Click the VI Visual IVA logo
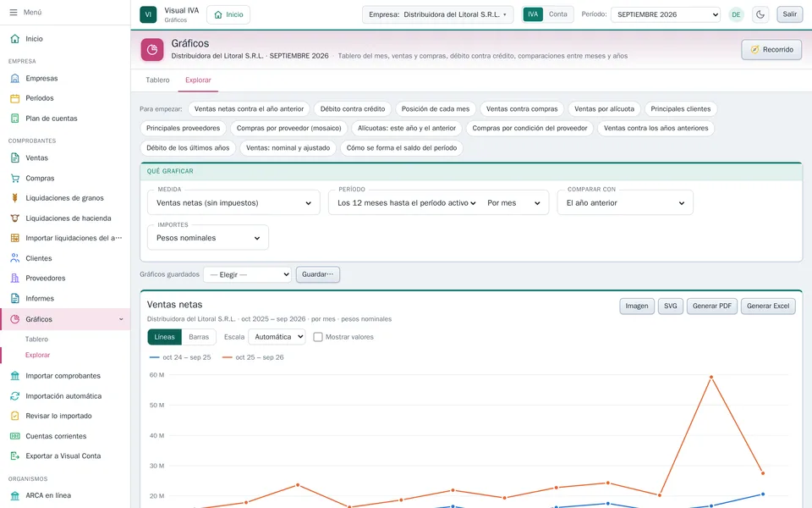This screenshot has width=812, height=508. [148, 14]
